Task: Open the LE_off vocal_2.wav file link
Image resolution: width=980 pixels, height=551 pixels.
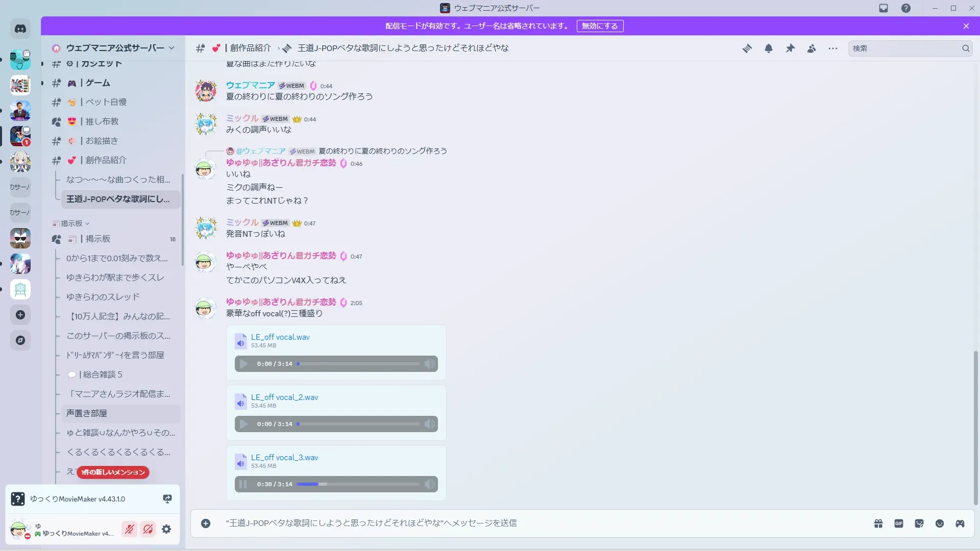Action: pos(284,397)
